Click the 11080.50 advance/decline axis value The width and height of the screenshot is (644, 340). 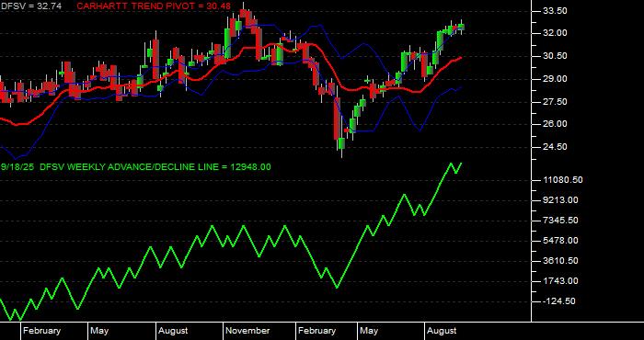(563, 180)
